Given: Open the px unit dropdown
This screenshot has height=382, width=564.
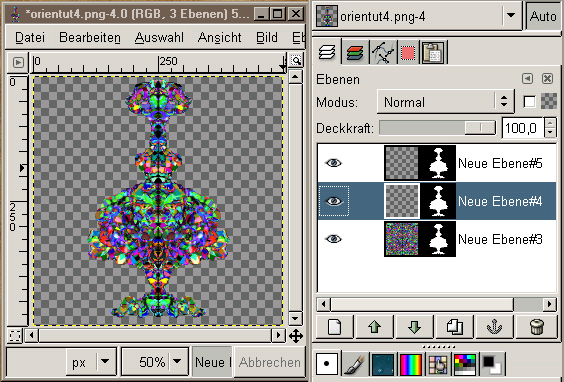Looking at the screenshot, I should click(x=105, y=361).
